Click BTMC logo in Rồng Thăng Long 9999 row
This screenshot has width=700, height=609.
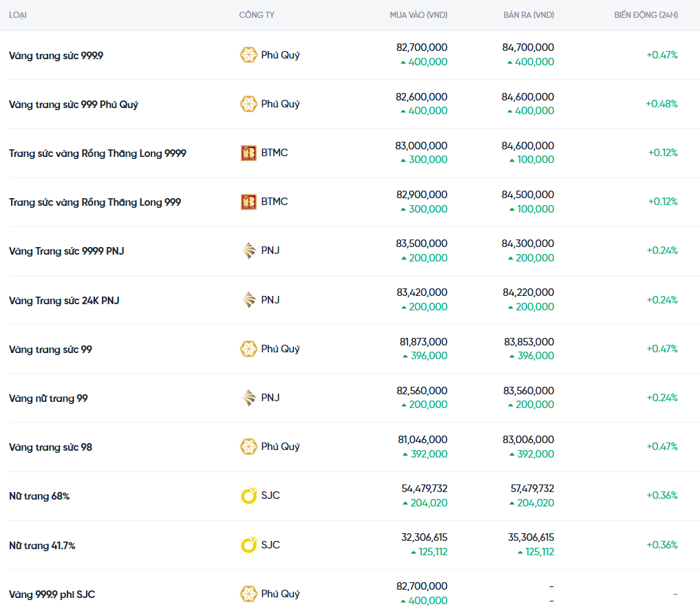coord(248,153)
